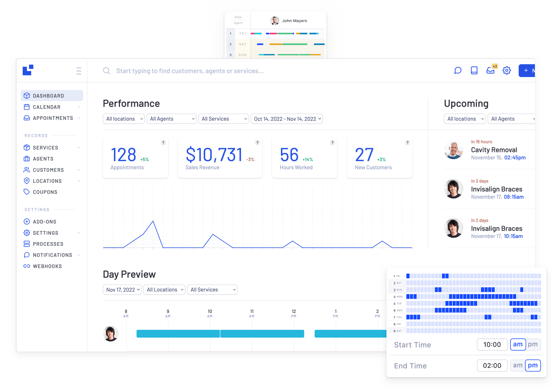The height and width of the screenshot is (392, 557).
Task: Click the search field to find customers
Action: point(190,71)
